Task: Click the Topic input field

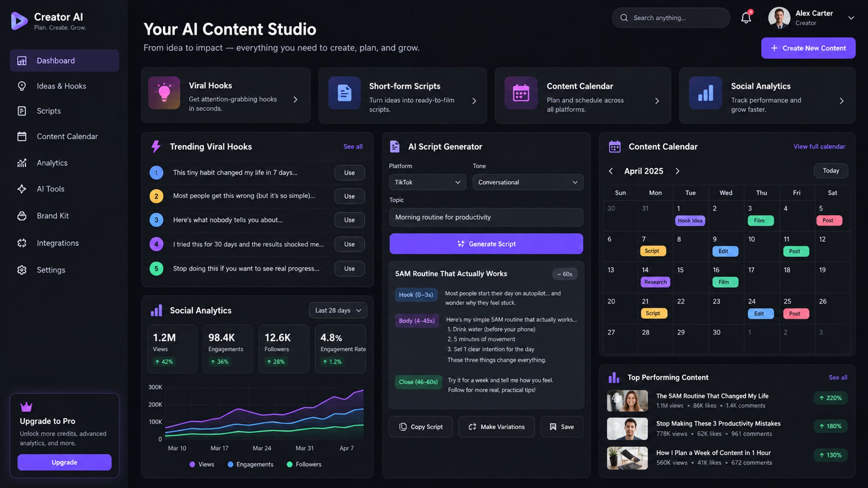Action: click(x=486, y=217)
